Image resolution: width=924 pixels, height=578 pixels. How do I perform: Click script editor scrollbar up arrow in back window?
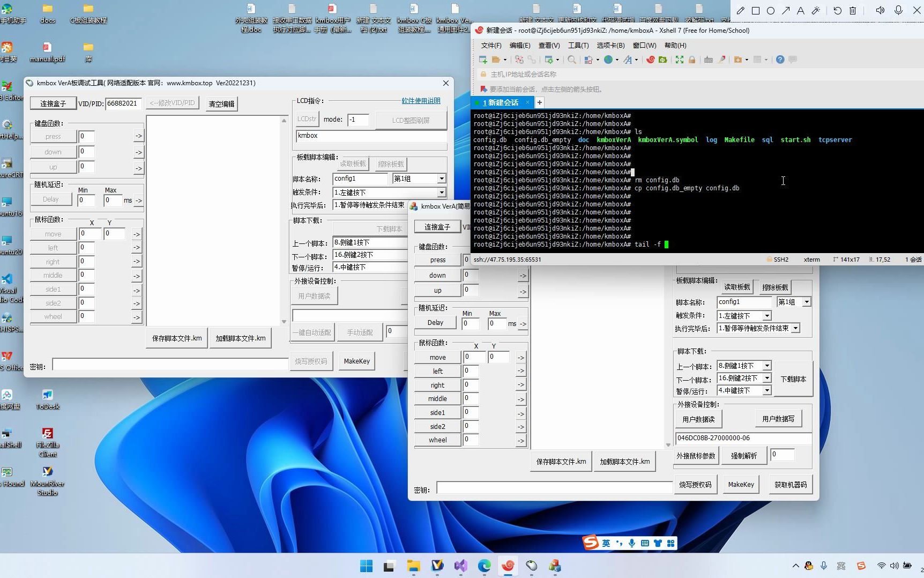(x=284, y=121)
